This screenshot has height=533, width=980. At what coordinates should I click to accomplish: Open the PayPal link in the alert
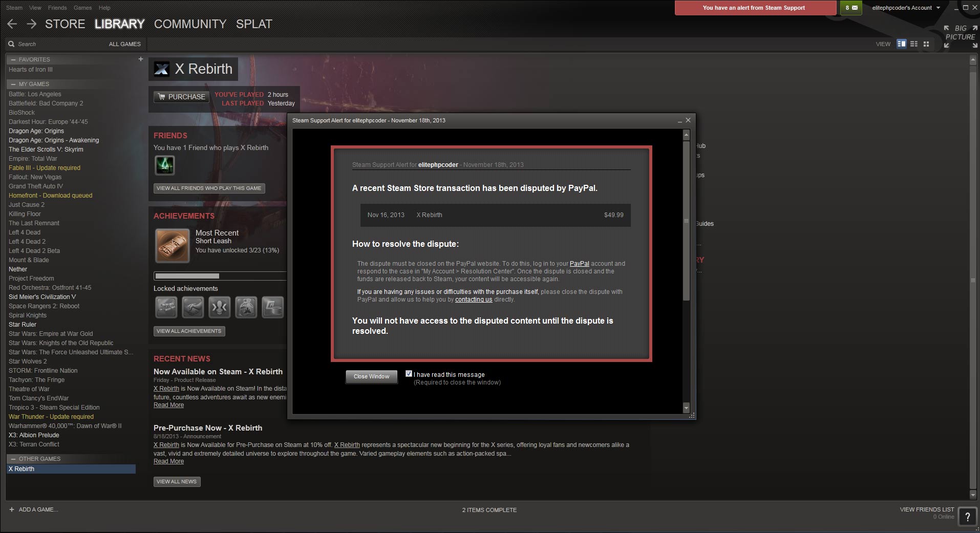579,264
